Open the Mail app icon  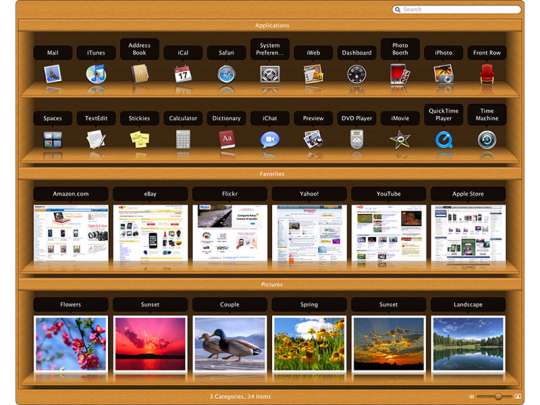pyautogui.click(x=53, y=74)
